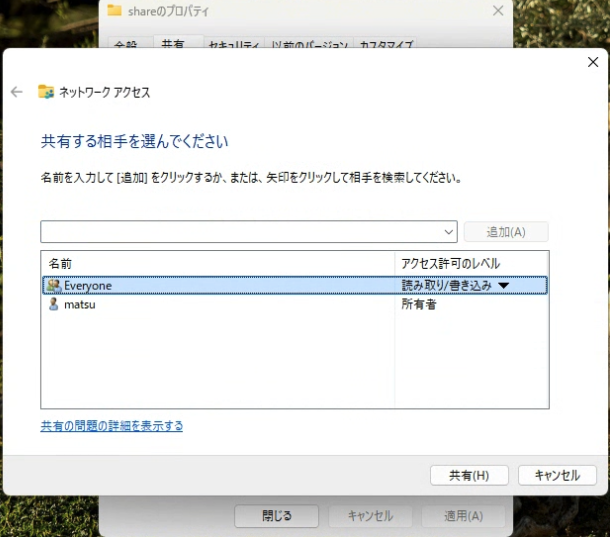Viewport: 610px width, 537px height.
Task: Click the share folder icon in Properties title
Action: click(114, 10)
